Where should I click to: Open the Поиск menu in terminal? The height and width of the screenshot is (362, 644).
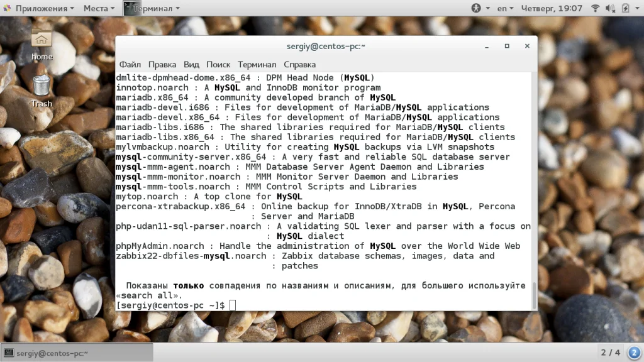[x=218, y=65]
